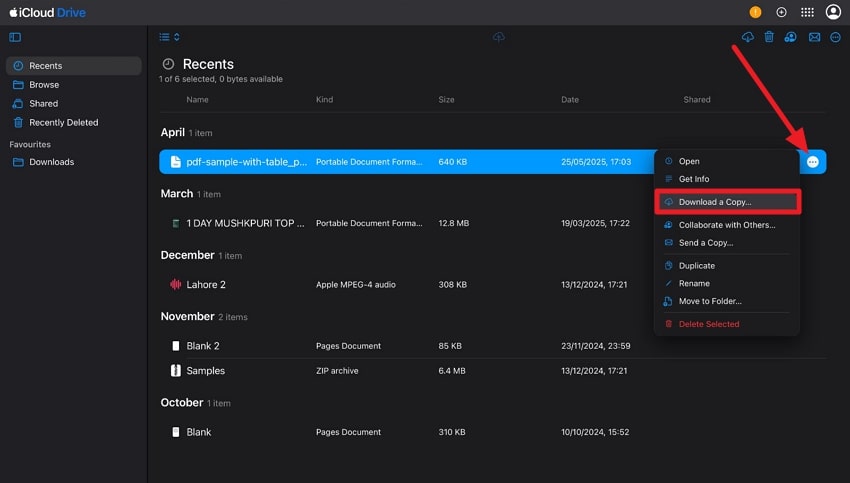Choose Collaborate with Others menu item
The image size is (850, 483).
tap(726, 225)
